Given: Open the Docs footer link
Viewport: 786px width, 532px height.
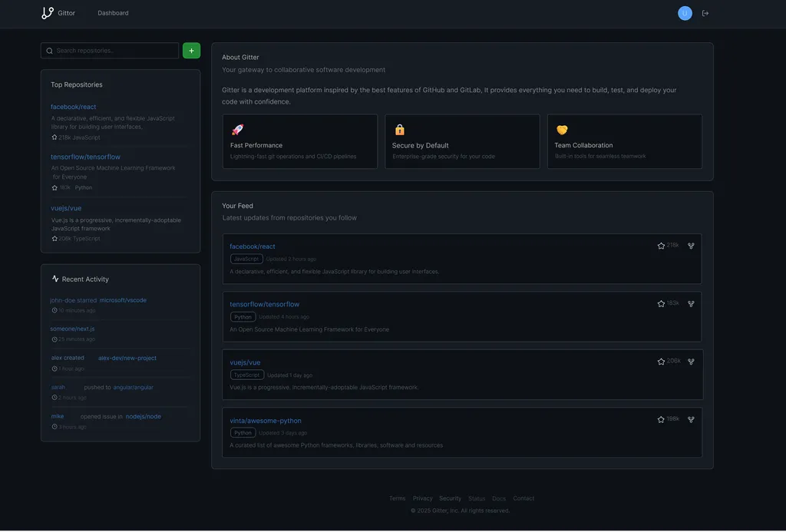Looking at the screenshot, I should point(499,498).
